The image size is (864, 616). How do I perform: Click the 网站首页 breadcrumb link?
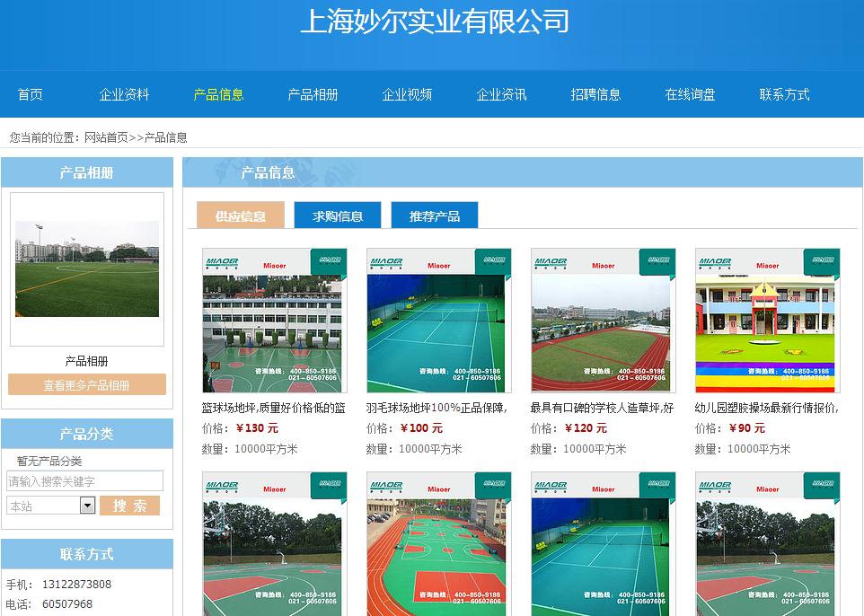[106, 137]
